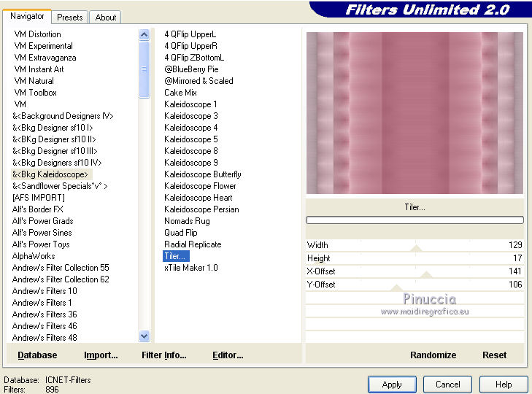532x394 pixels.
Task: Select Kaleidoscope 1 filter
Action: coord(190,104)
